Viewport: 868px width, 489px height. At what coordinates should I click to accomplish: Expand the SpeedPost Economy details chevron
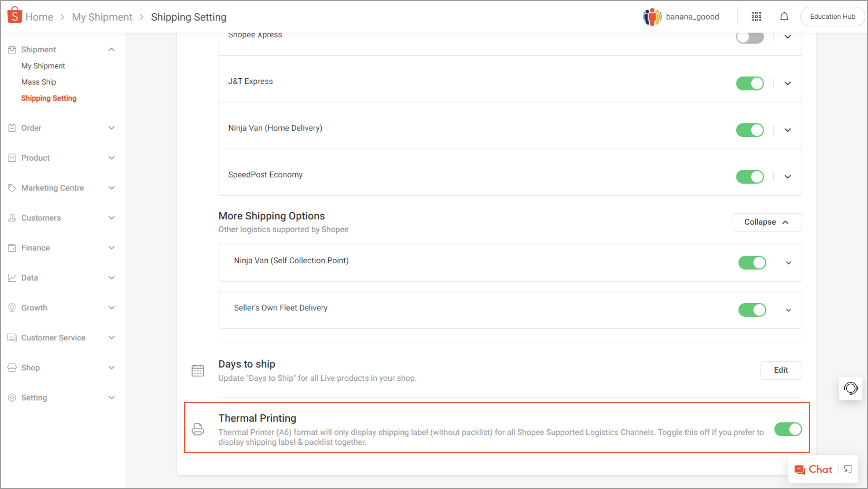[788, 177]
